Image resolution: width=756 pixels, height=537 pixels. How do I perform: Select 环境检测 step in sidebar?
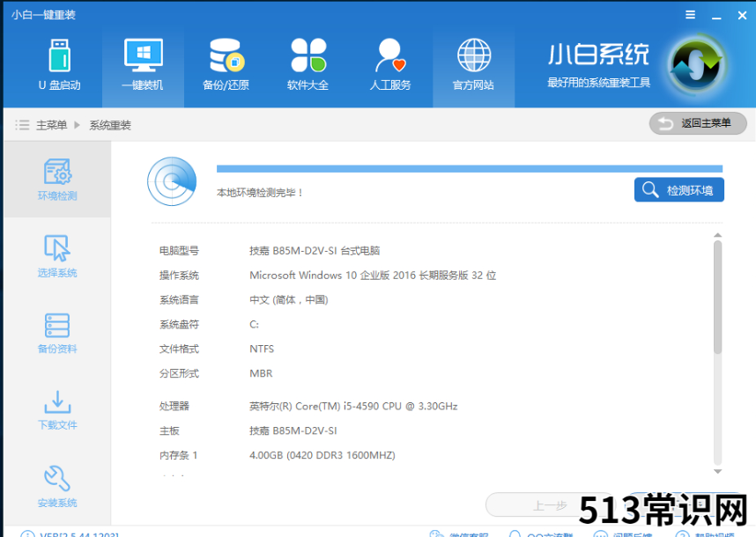(57, 180)
